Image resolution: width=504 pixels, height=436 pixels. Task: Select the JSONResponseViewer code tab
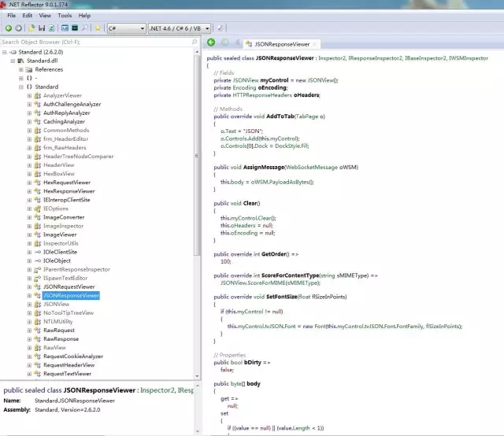pos(282,44)
